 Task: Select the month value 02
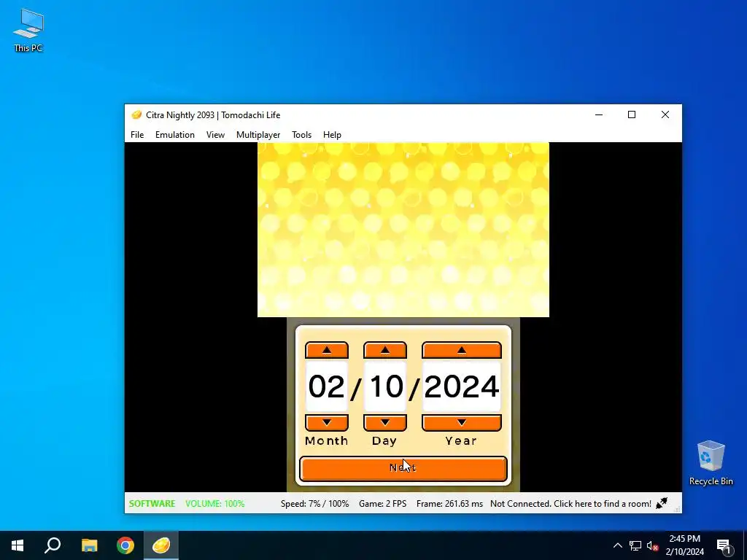[326, 386]
